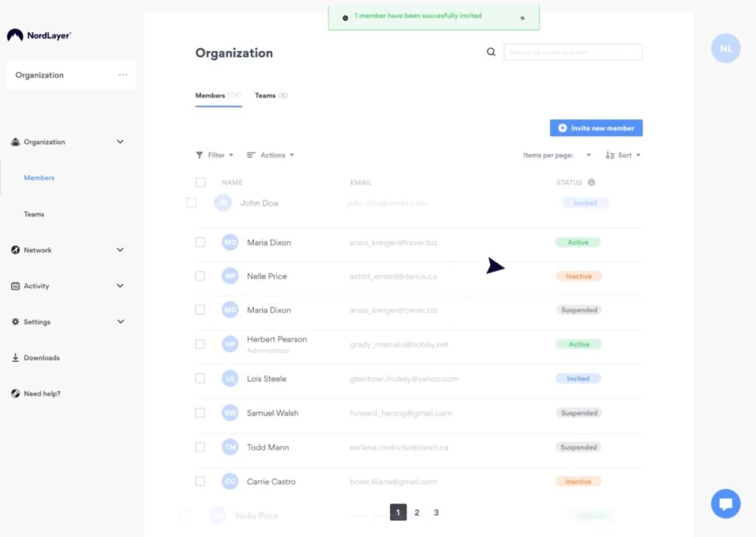Click the Need help icon
Image resolution: width=756 pixels, height=537 pixels.
(16, 393)
